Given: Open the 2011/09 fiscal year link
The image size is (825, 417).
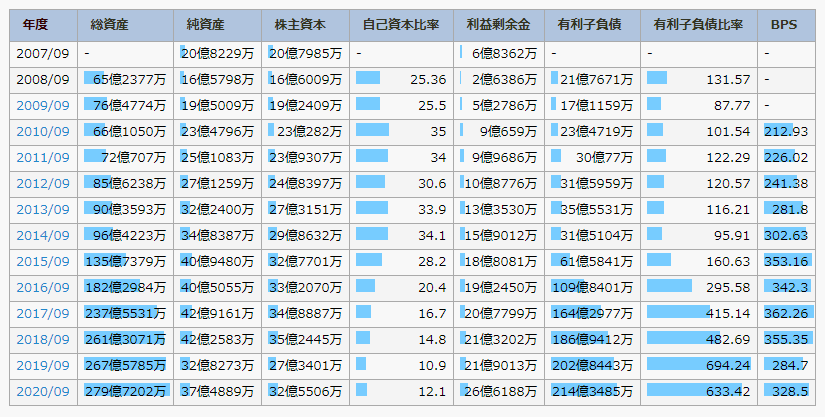Looking at the screenshot, I should coord(43,158).
